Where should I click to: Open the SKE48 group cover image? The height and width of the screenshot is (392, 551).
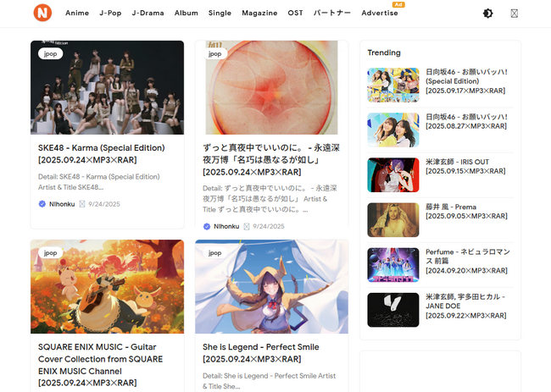[x=107, y=87]
